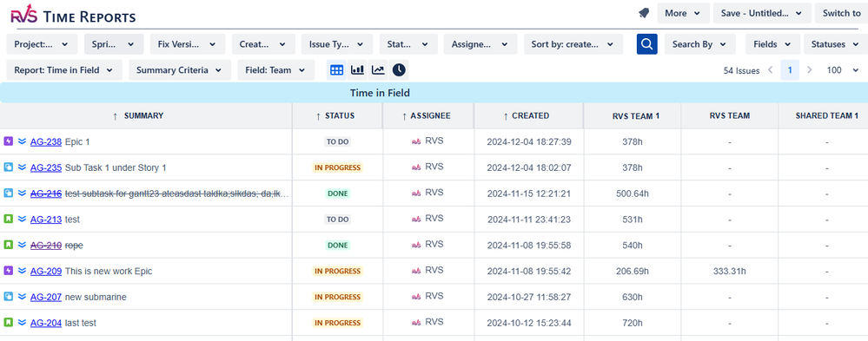Expand details chevron for AG-207
The width and height of the screenshot is (868, 341).
pyautogui.click(x=22, y=297)
